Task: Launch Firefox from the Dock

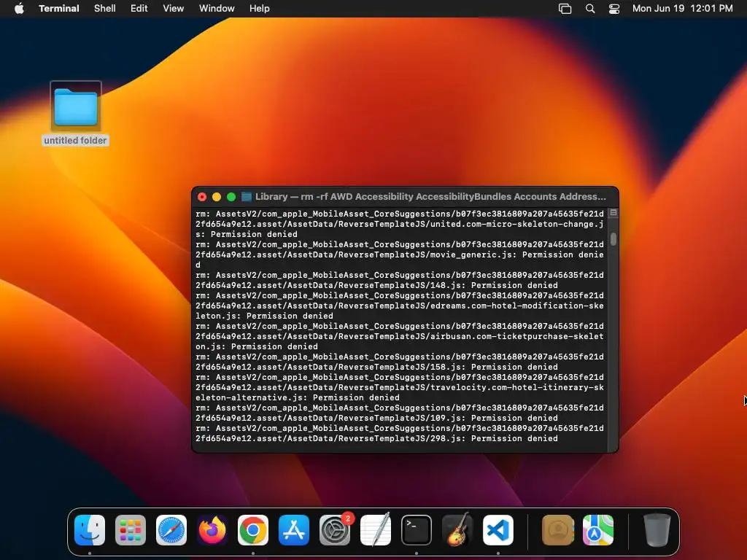Action: tap(212, 530)
